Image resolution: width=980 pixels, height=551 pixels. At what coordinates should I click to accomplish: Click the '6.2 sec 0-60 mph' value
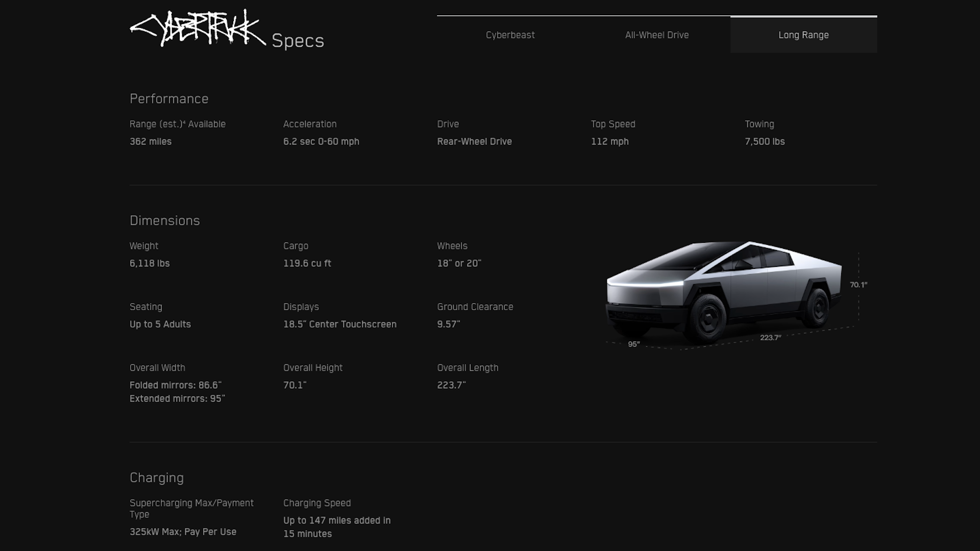[321, 141]
